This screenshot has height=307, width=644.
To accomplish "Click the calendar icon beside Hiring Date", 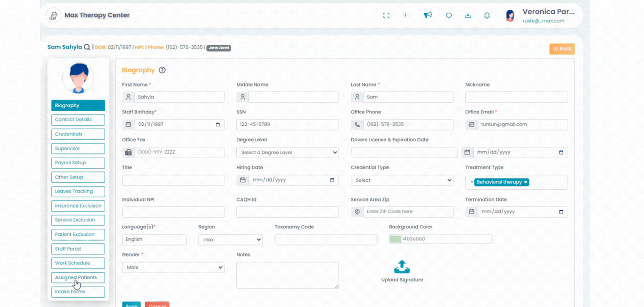I will point(243,180).
